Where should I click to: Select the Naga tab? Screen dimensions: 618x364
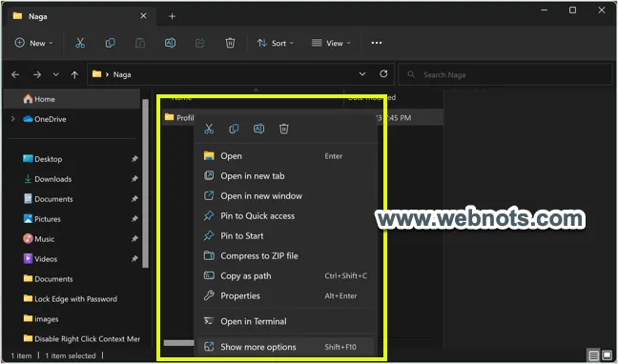[81, 16]
